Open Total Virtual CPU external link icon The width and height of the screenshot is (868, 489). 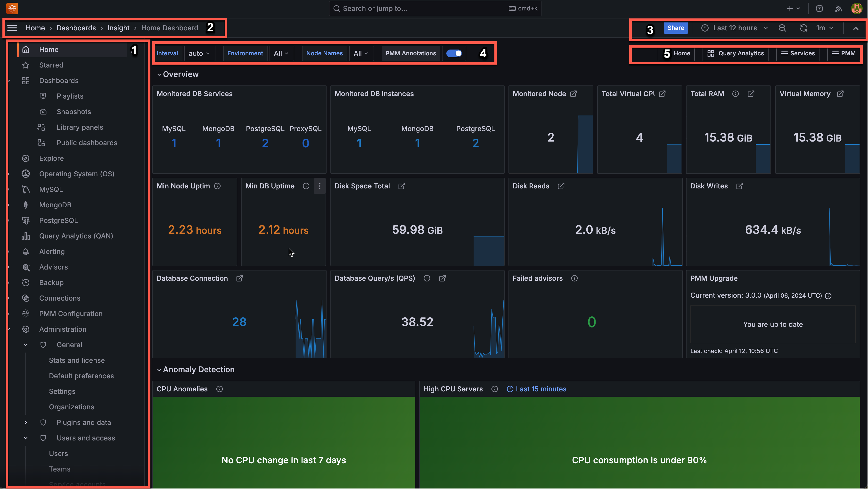pyautogui.click(x=662, y=94)
